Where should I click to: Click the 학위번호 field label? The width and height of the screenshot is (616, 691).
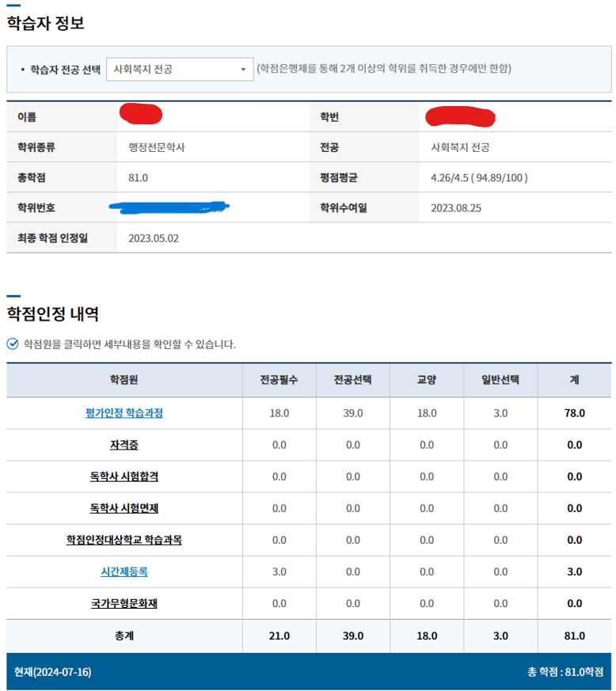pyautogui.click(x=36, y=208)
